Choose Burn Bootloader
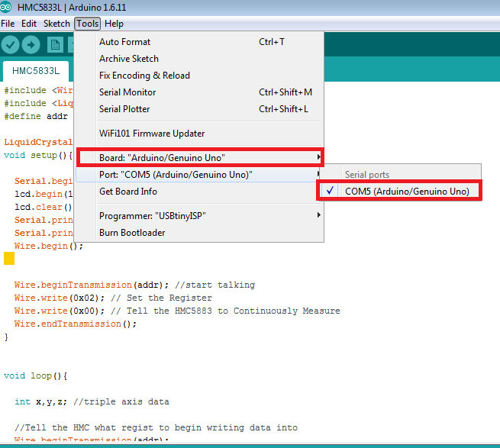500x448 pixels. coord(199,233)
